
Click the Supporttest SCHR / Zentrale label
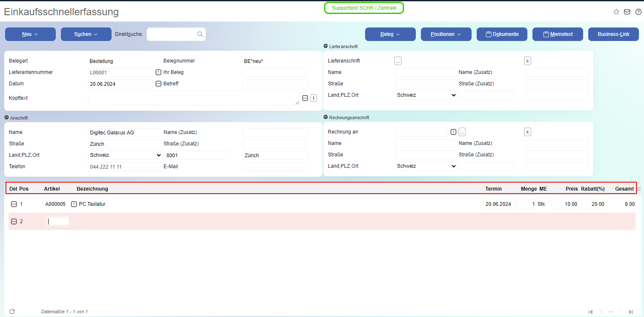coord(364,8)
